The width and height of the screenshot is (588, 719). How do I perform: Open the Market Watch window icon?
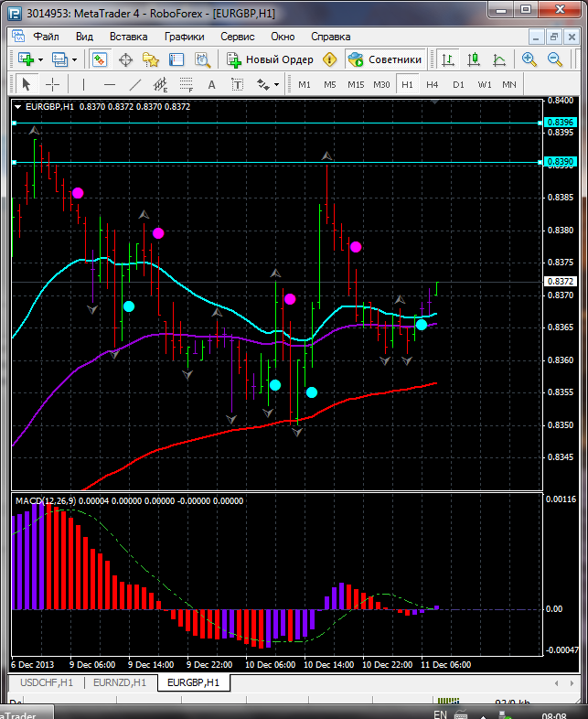pyautogui.click(x=100, y=59)
